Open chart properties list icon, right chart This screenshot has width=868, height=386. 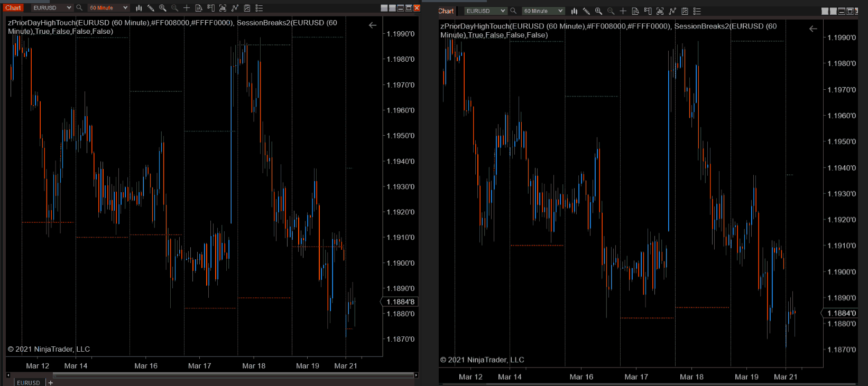click(x=697, y=11)
